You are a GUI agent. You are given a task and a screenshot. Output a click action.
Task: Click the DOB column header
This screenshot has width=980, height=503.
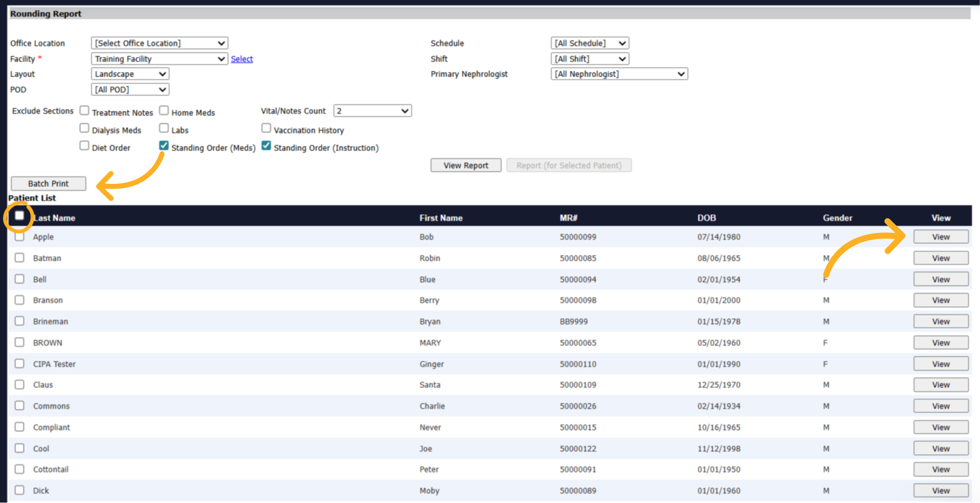706,218
